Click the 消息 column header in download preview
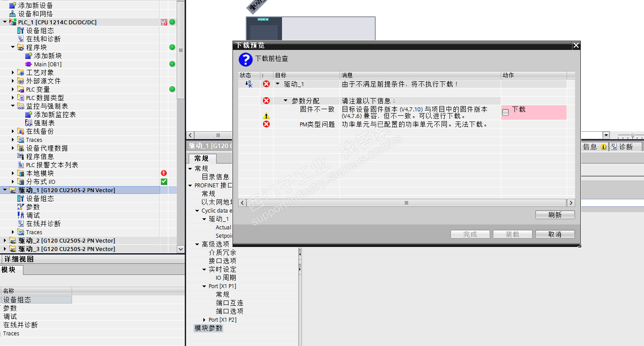 pos(420,75)
